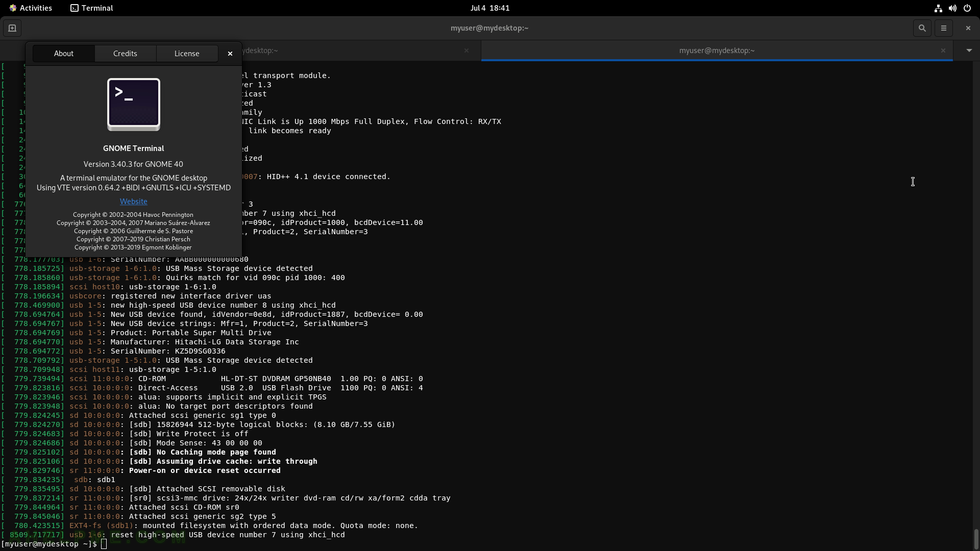Open the volume icon in the system tray
This screenshot has width=980, height=551.
click(952, 8)
